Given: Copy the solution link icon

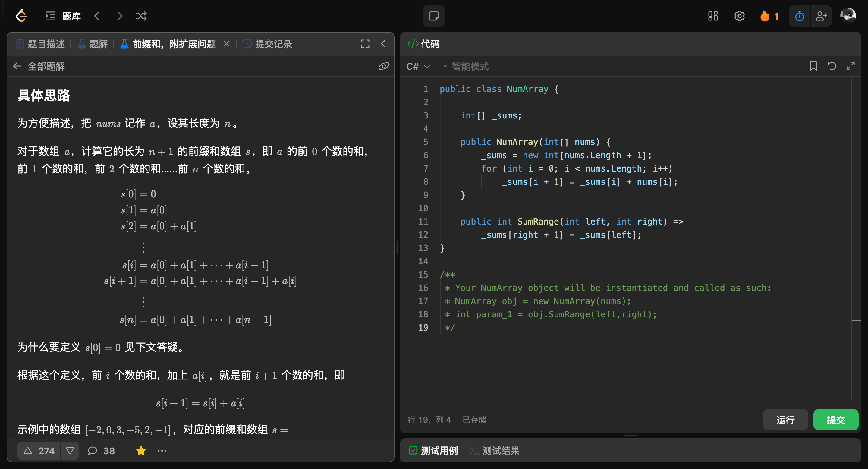Looking at the screenshot, I should 383,66.
